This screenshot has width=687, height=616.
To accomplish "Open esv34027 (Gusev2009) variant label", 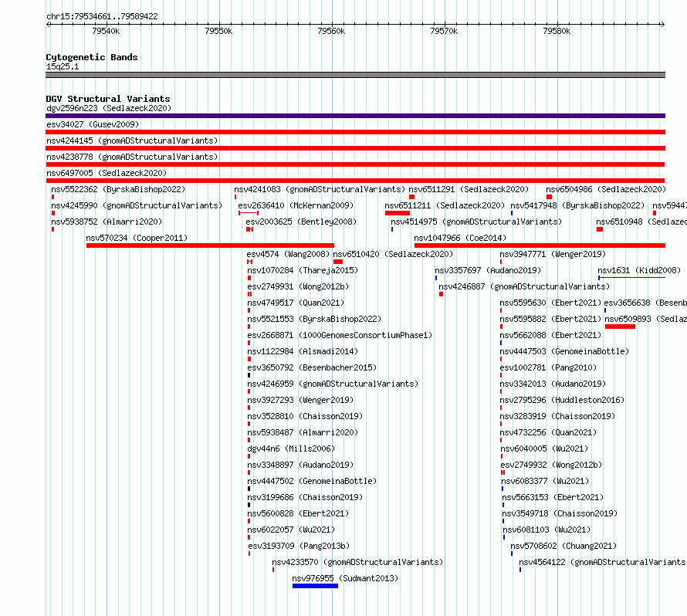I will click(93, 124).
